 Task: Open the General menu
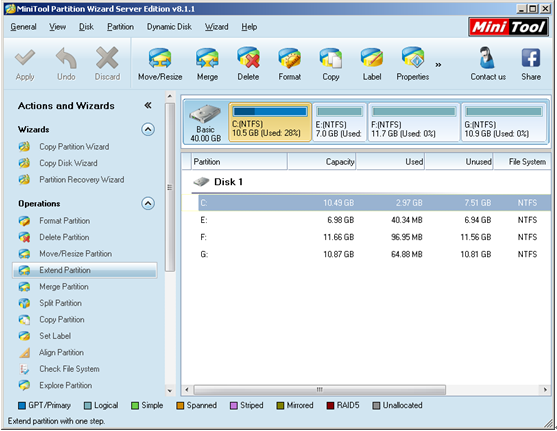[x=23, y=27]
